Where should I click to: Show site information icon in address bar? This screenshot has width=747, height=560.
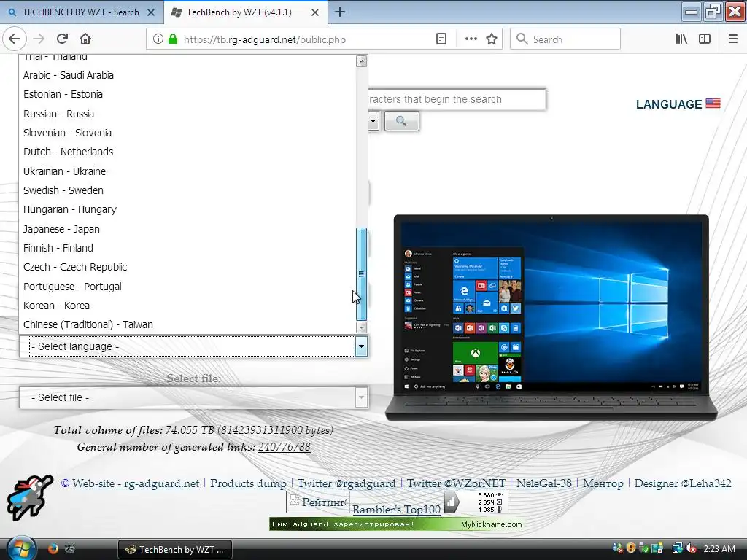(x=158, y=39)
